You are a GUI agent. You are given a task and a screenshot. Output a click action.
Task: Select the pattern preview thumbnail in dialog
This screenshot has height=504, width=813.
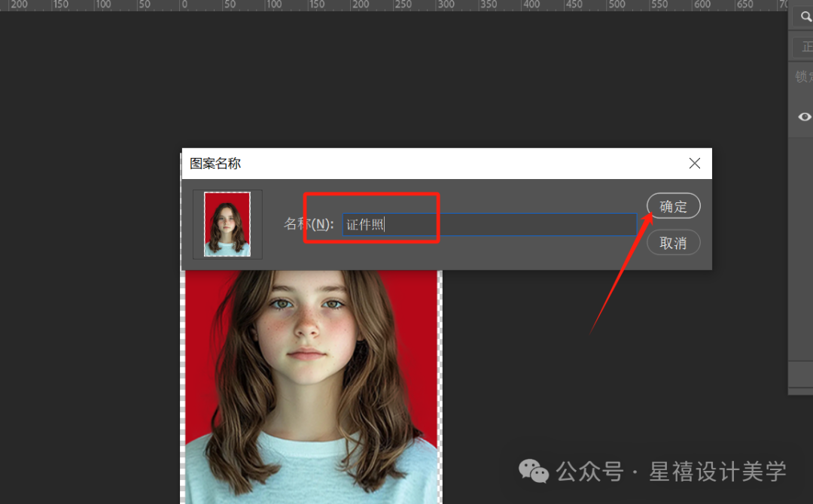(227, 224)
